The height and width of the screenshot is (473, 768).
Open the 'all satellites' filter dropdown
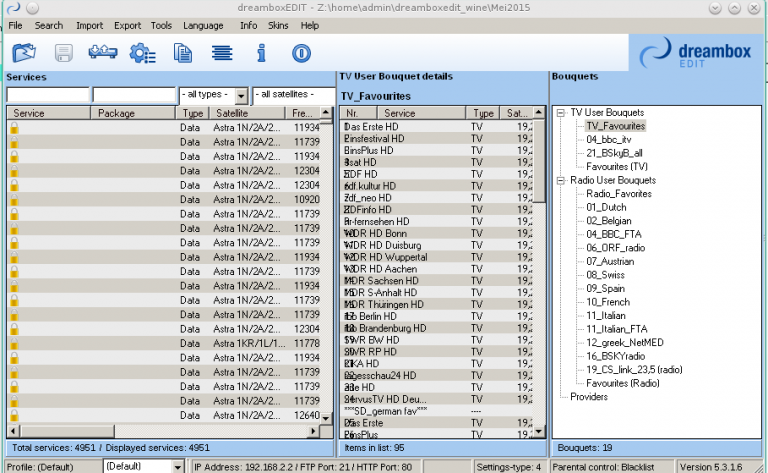pos(292,95)
